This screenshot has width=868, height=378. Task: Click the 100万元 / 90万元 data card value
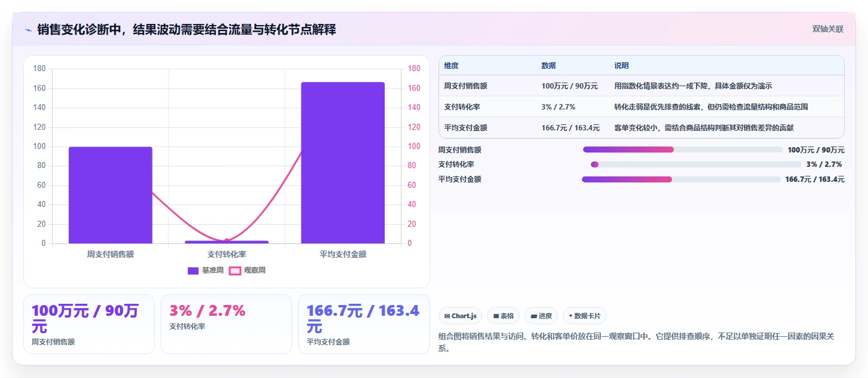[85, 319]
